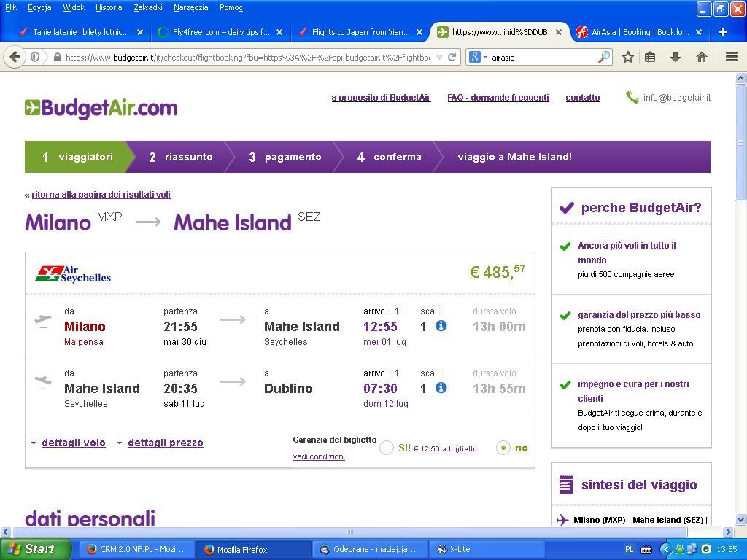Click the search magnifier icon

click(603, 57)
